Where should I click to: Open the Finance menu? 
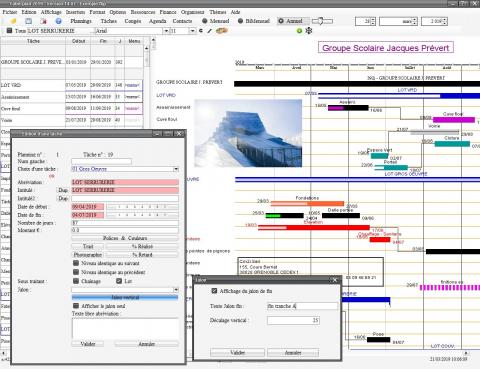(168, 12)
